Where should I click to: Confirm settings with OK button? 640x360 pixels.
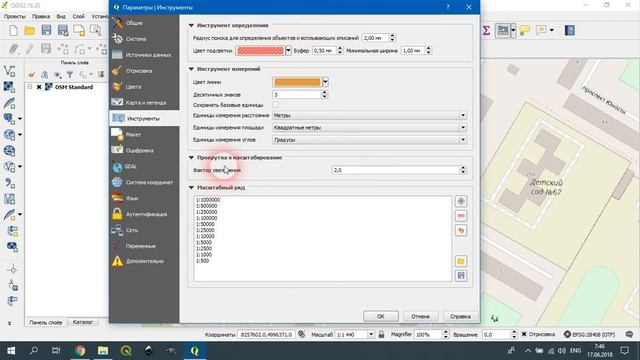(x=381, y=316)
